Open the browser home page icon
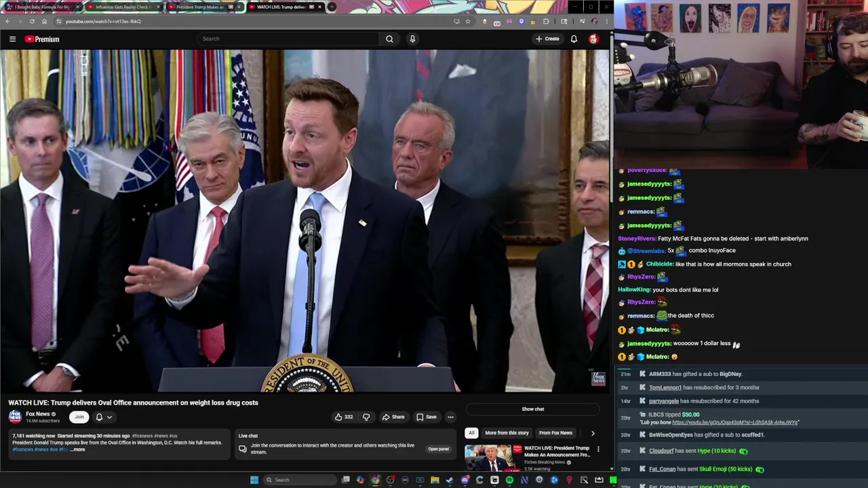Viewport: 868px width, 488px height. (44, 21)
